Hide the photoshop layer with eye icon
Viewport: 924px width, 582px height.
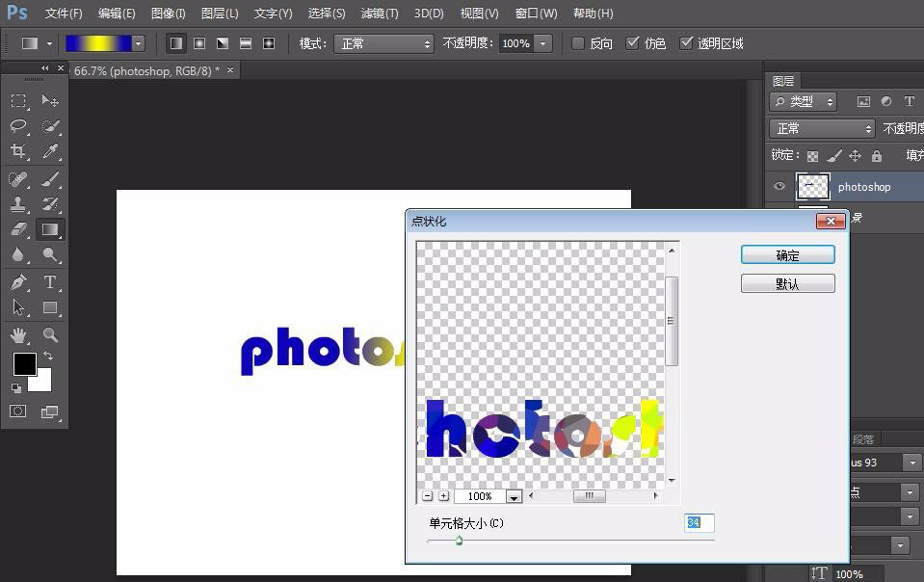[779, 186]
